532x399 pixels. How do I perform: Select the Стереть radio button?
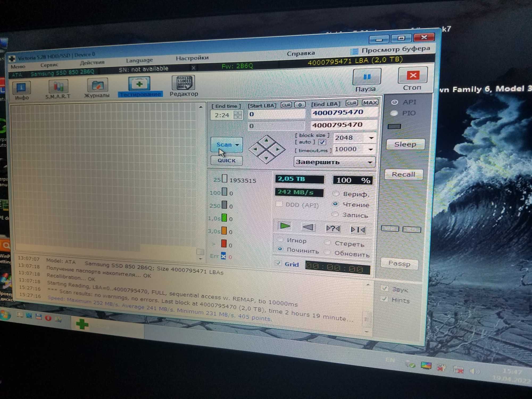328,242
